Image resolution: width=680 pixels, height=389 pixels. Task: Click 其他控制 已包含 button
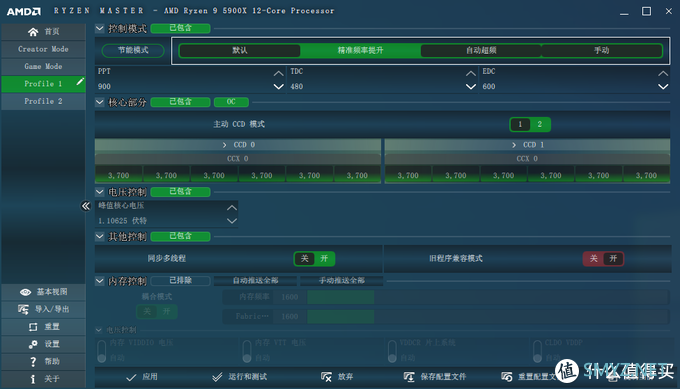point(180,236)
